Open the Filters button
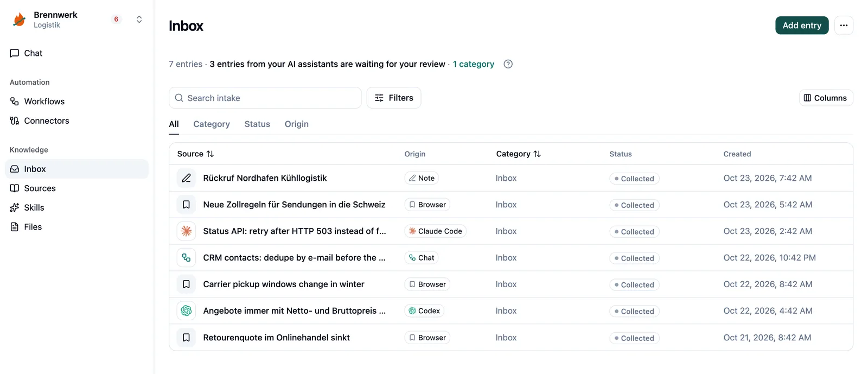 [x=394, y=98]
